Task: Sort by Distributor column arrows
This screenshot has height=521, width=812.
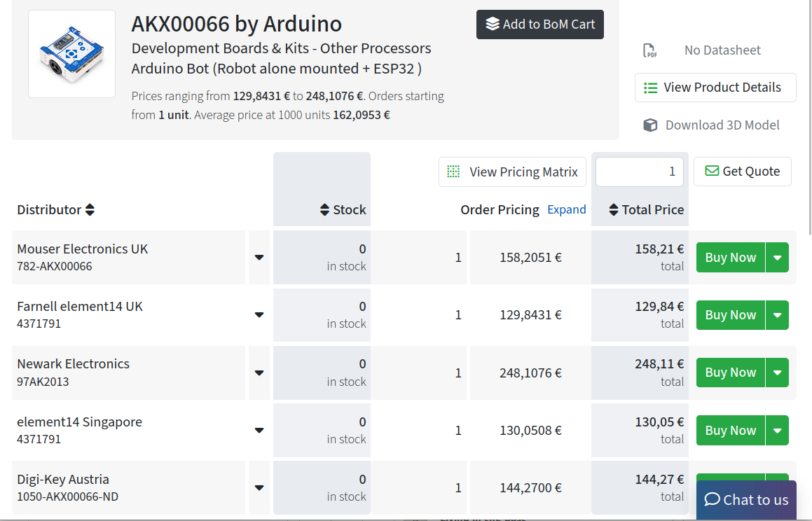Action: pos(90,209)
